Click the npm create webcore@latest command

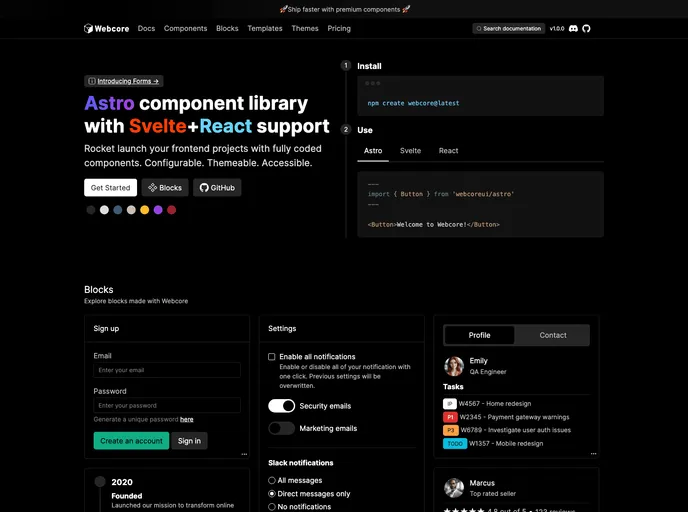pos(413,104)
